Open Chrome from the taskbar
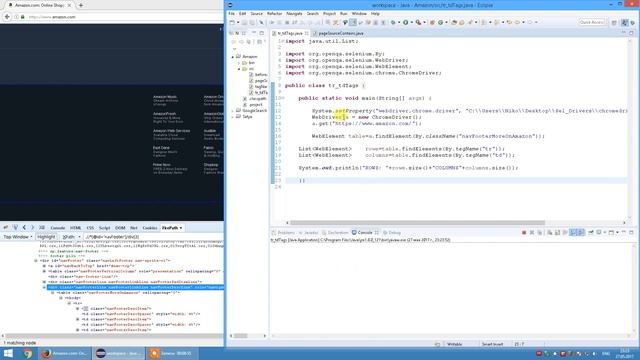Screen dimensions: 640x360 click(28, 353)
